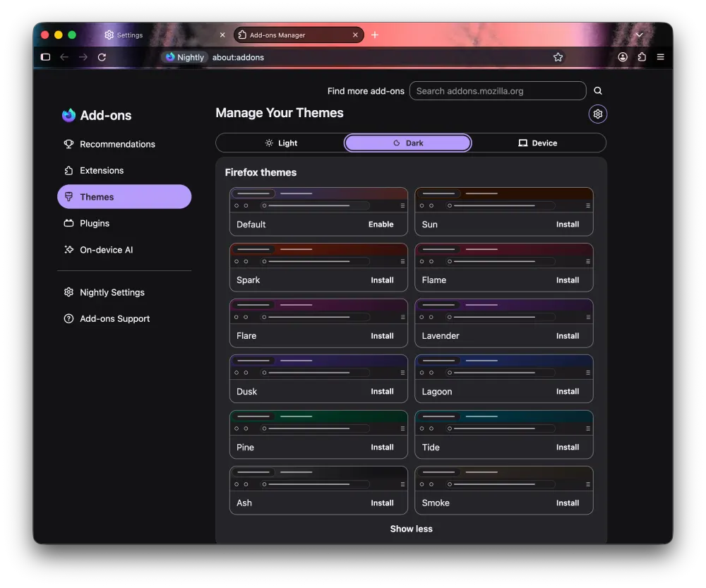
Task: Click the Lavender theme preview image
Action: [x=504, y=311]
